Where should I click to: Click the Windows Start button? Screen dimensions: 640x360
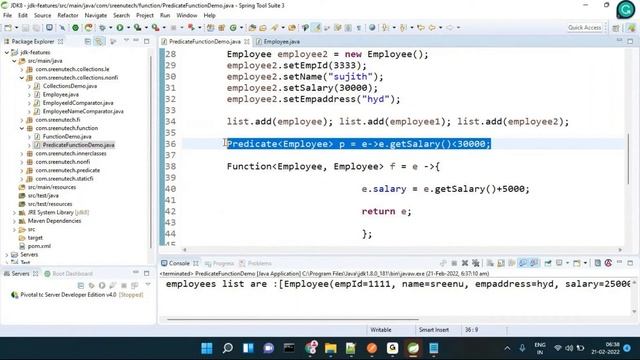pos(207,348)
